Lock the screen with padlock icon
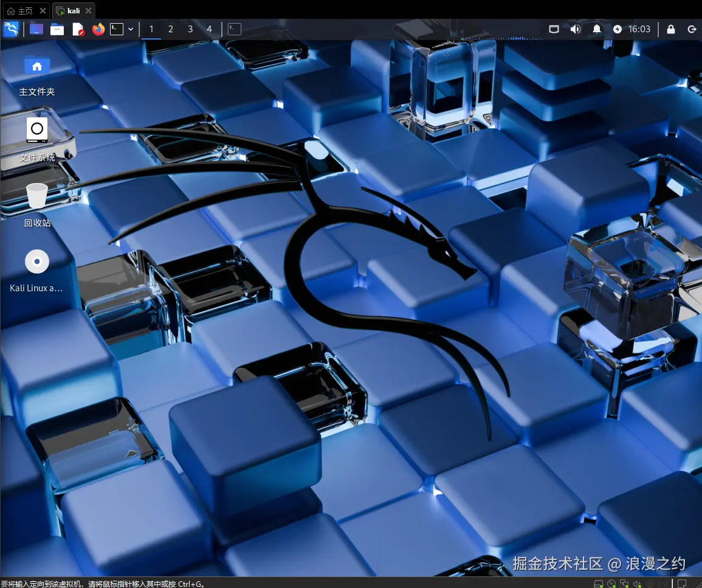Viewport: 702px width, 588px height. 670,29
